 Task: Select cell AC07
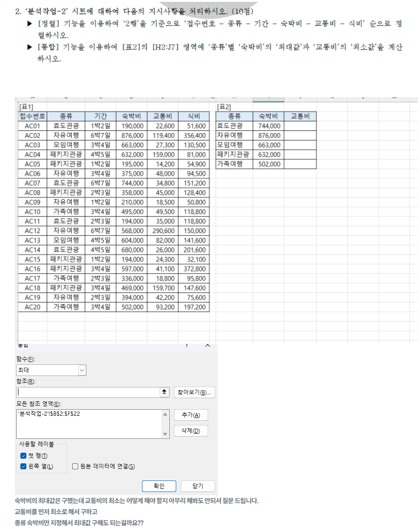click(x=32, y=183)
